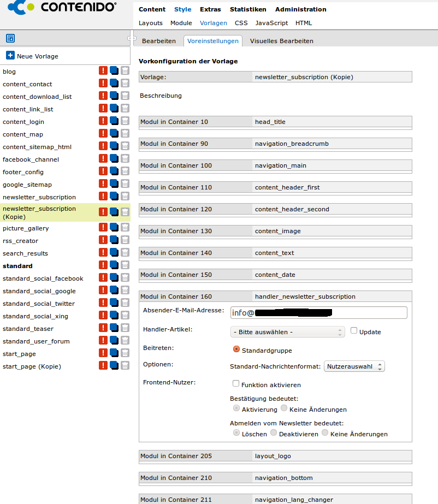438x504 pixels.
Task: Switch to the Visuelles Bearbeiten tab
Action: 281,41
